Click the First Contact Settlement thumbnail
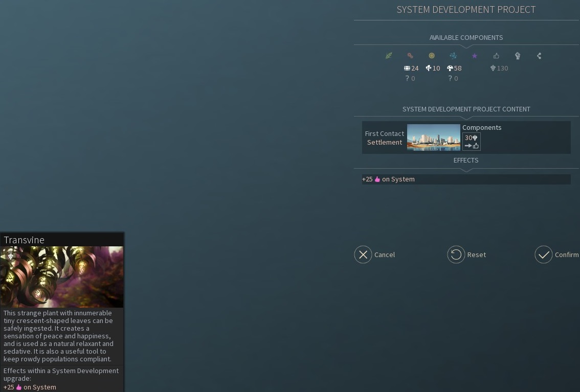Screen dimensions: 580x392 click(433, 137)
